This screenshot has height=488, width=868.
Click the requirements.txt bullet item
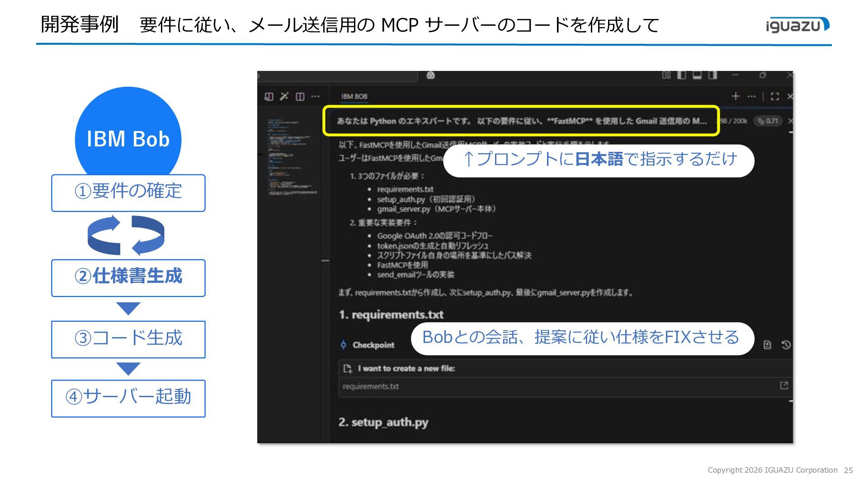pyautogui.click(x=405, y=189)
